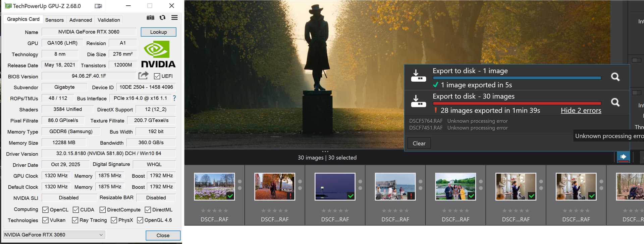Click the Clear button in export panel
644x244 pixels.
pyautogui.click(x=419, y=144)
